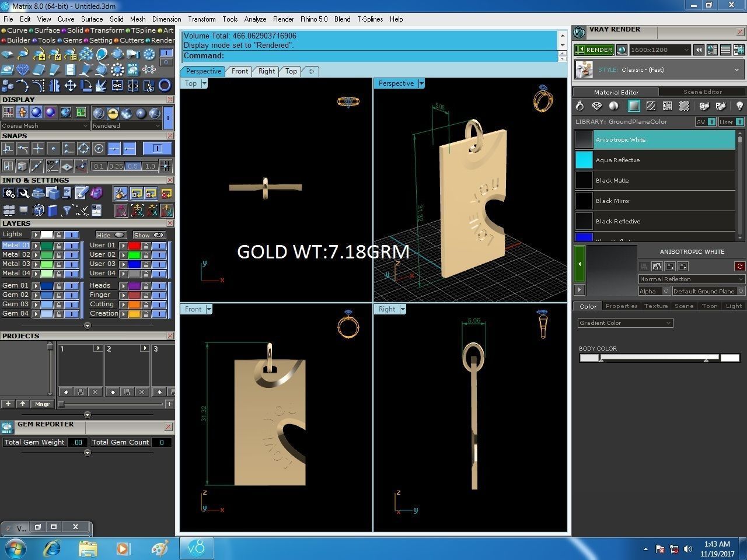This screenshot has width=747, height=560.
Task: Open the Transform menu in menu bar
Action: [x=202, y=19]
